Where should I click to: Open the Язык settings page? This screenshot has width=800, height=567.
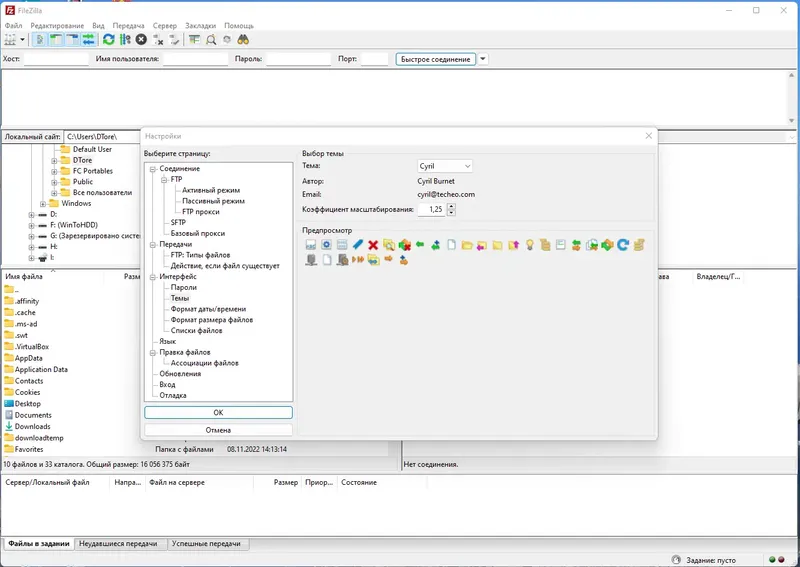click(x=167, y=341)
